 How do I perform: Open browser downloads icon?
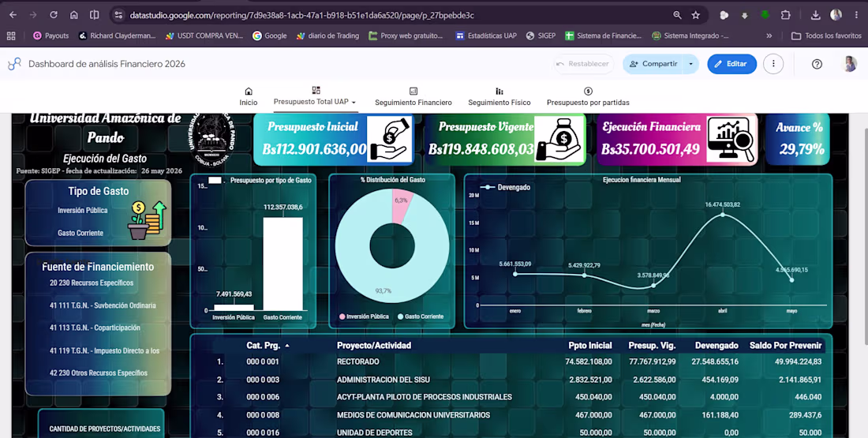(815, 15)
